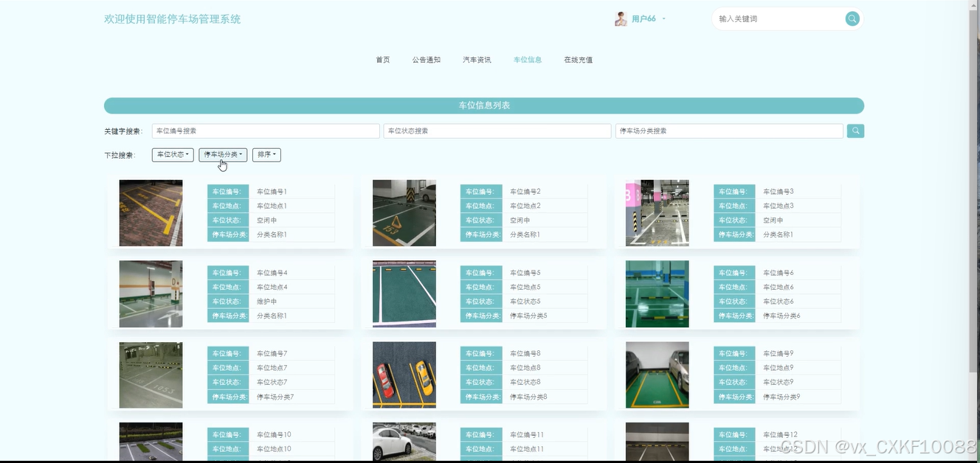Click the 用户66 avatar picture
Screen dimensions: 980x463
[621, 19]
